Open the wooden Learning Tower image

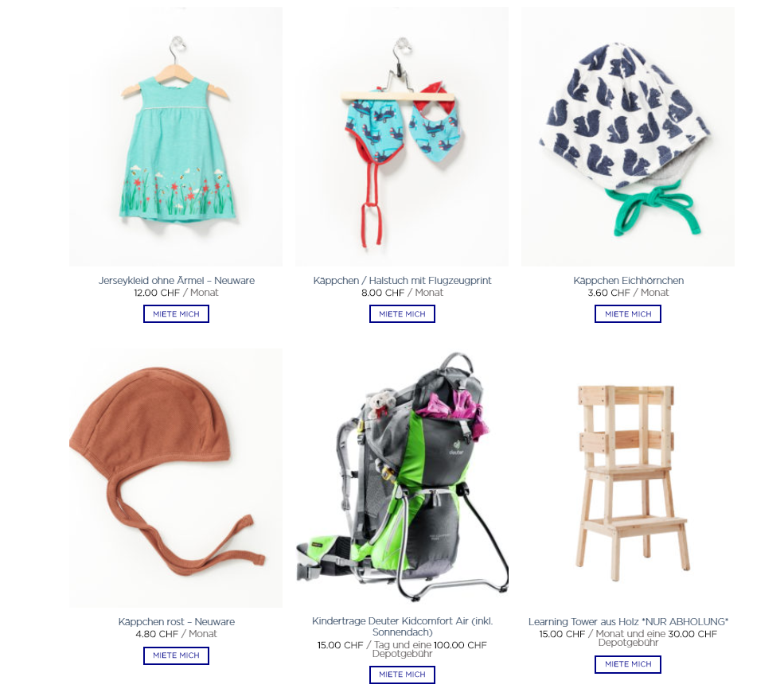[x=628, y=478]
